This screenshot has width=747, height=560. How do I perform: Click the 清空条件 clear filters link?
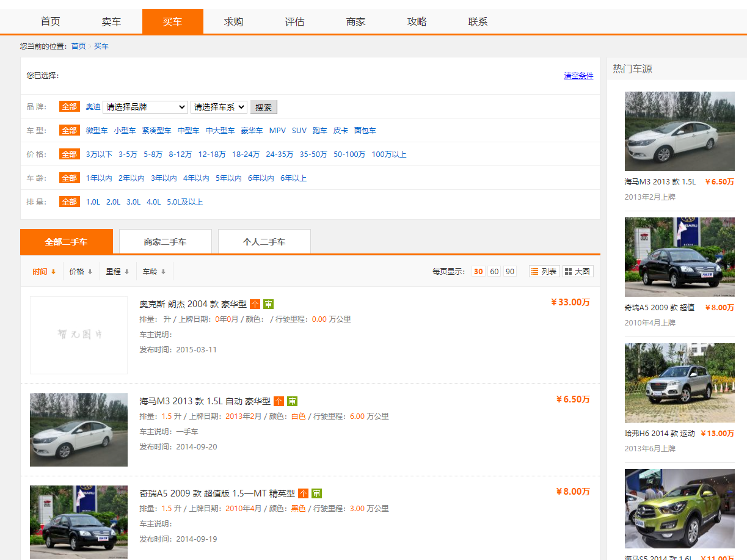point(578,75)
